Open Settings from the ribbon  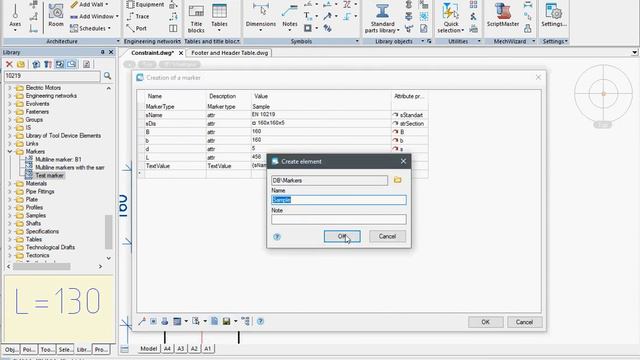point(554,16)
